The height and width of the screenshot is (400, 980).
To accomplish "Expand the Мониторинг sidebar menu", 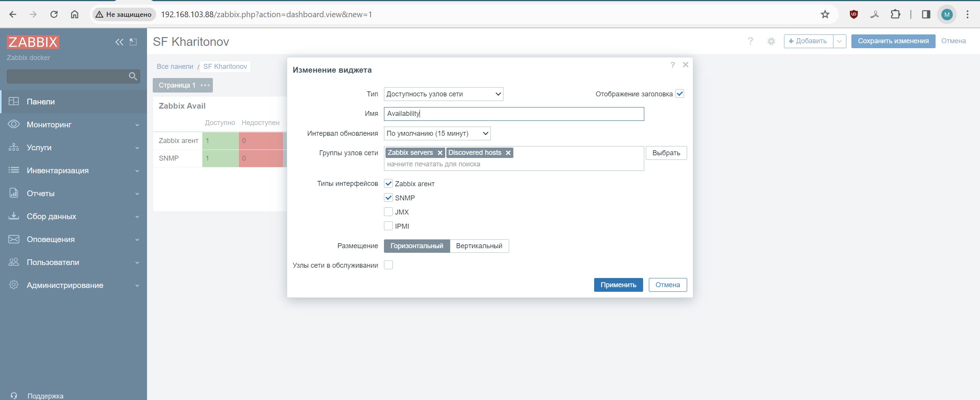I will [x=73, y=125].
